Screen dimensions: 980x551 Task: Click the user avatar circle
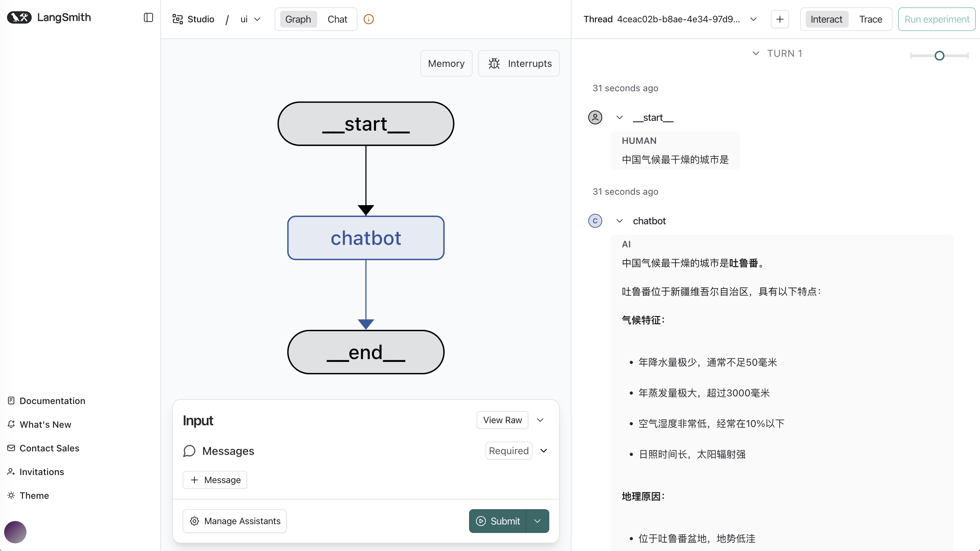15,531
